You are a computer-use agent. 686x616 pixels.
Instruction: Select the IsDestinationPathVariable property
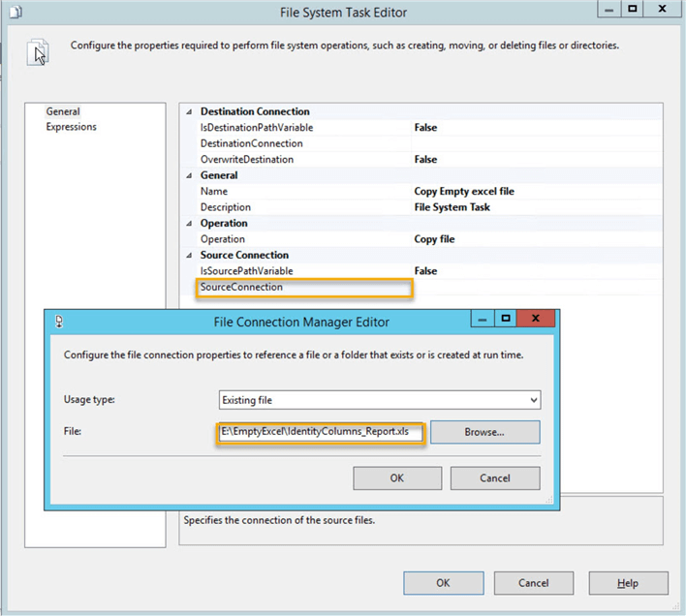point(257,128)
